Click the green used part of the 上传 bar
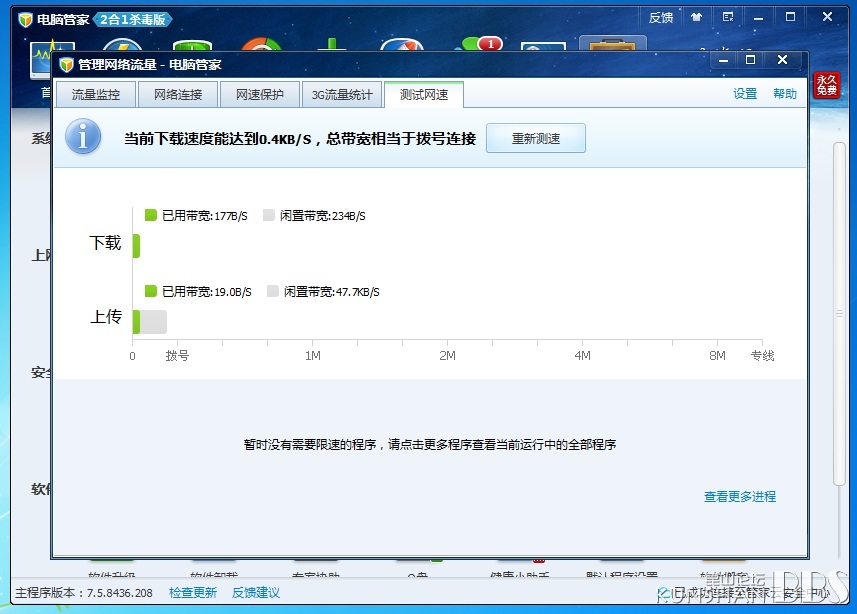This screenshot has width=857, height=614. point(137,321)
